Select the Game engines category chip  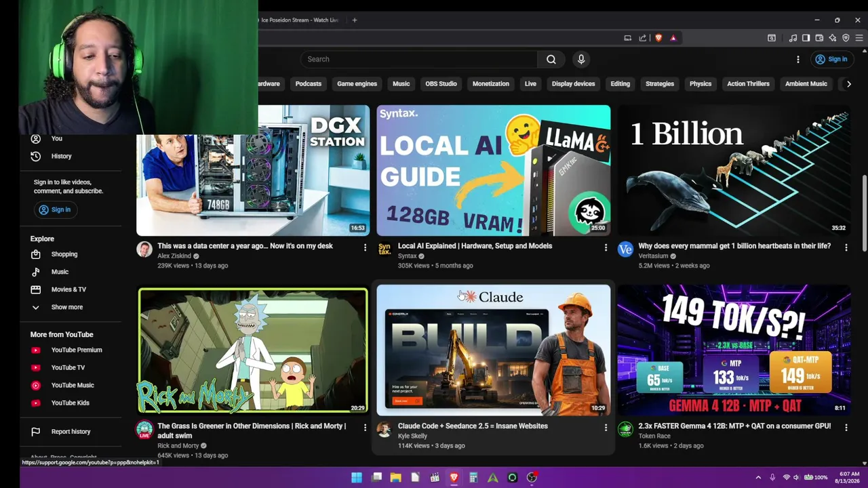357,84
